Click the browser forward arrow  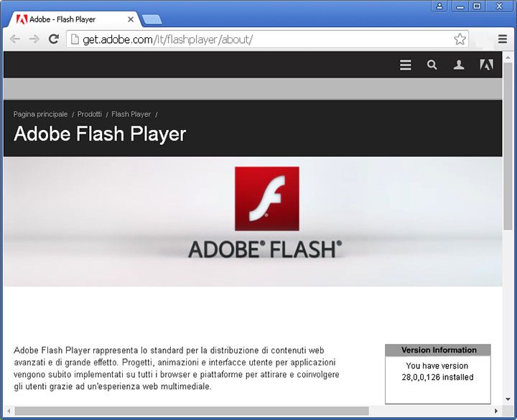coord(34,39)
